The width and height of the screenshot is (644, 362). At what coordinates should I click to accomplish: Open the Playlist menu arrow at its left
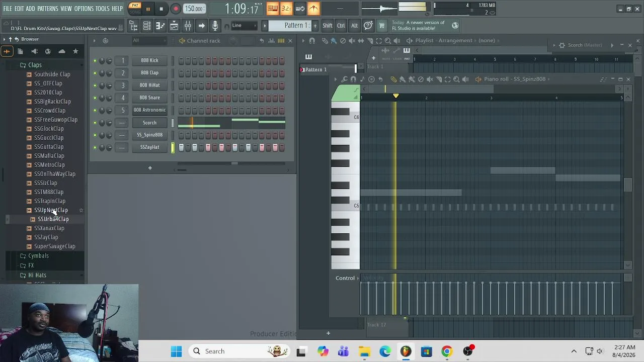303,41
